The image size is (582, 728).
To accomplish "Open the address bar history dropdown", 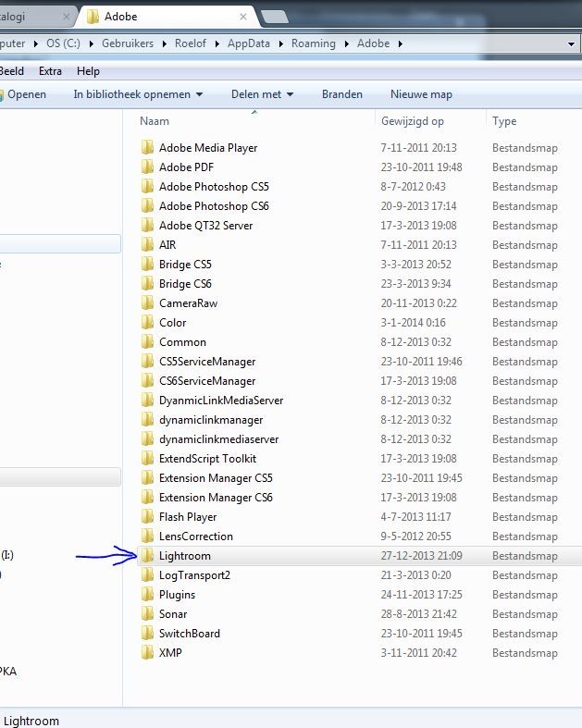I will [571, 44].
